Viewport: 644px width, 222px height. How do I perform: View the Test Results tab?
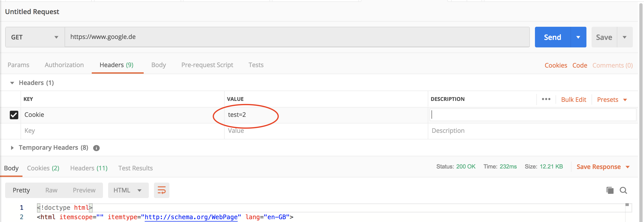(x=135, y=168)
